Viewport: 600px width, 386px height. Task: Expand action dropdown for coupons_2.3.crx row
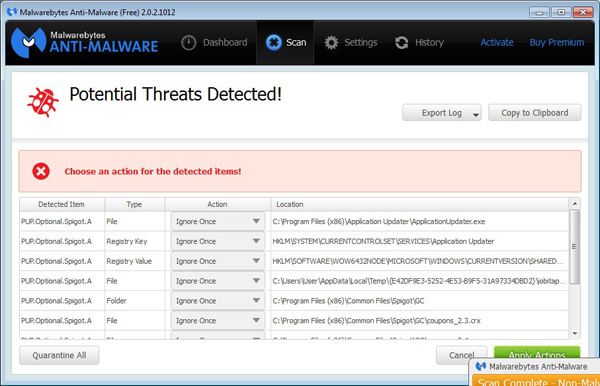[x=218, y=321]
